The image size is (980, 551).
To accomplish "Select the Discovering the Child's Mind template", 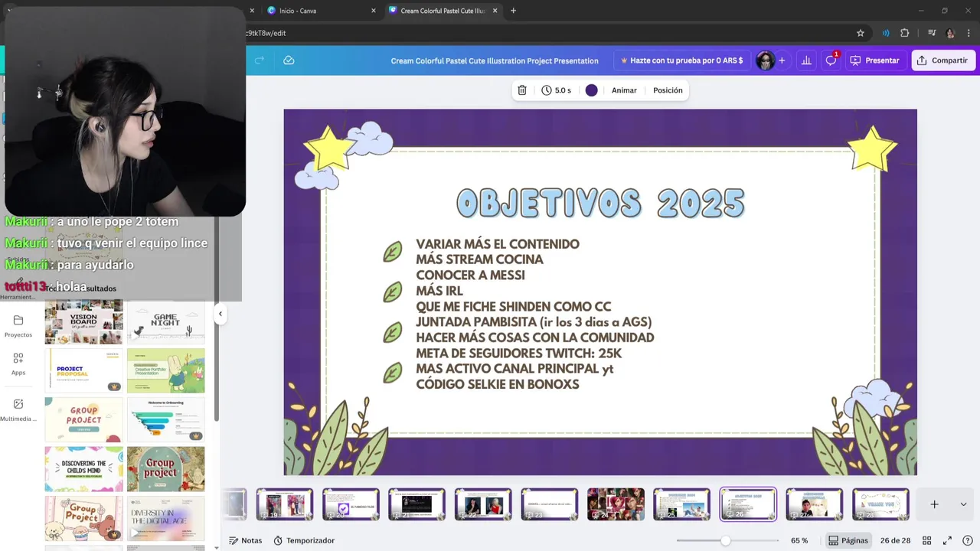I will click(83, 469).
